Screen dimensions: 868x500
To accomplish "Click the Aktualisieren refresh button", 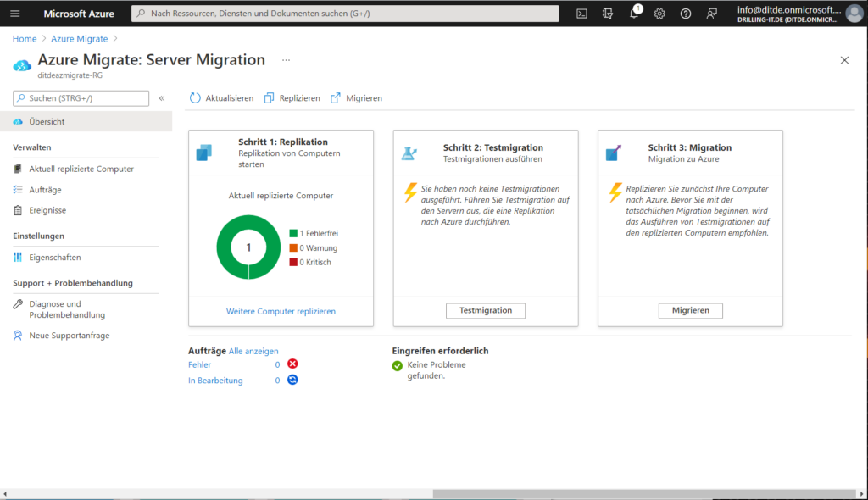I will coord(221,98).
